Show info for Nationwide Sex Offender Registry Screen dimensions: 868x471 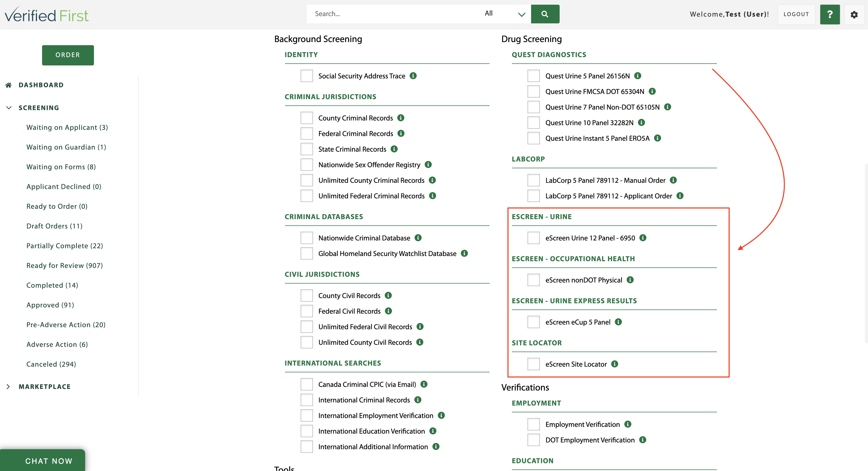[428, 165]
